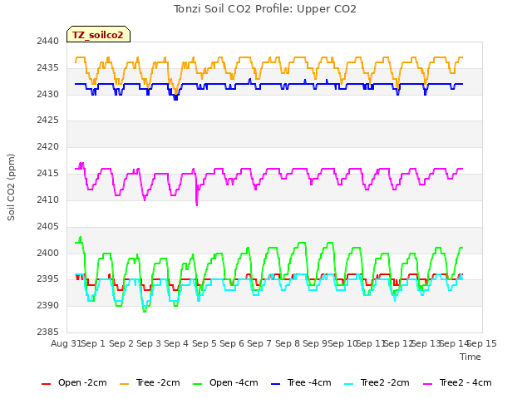Click the 2410 y-axis tick label
532x399 pixels.
(48, 199)
